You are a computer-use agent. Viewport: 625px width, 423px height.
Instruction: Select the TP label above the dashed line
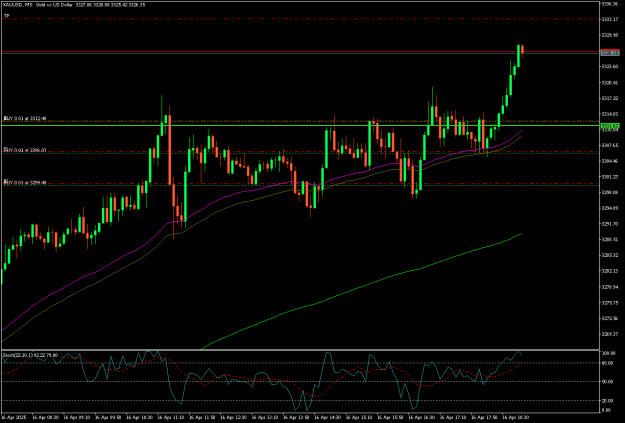[6, 16]
